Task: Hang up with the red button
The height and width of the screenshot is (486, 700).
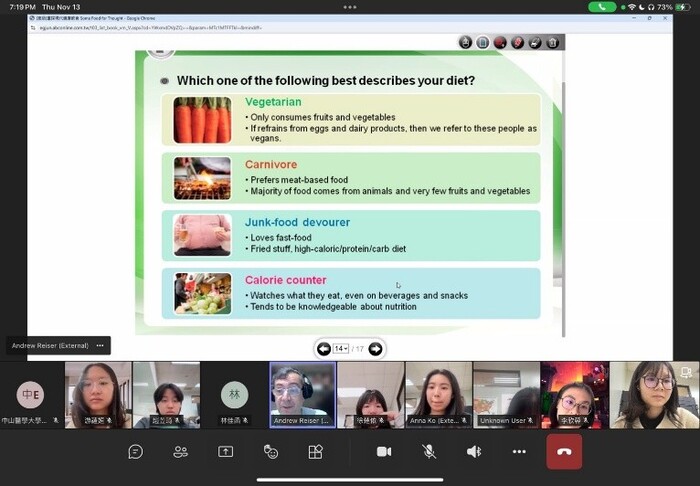Action: pyautogui.click(x=564, y=452)
